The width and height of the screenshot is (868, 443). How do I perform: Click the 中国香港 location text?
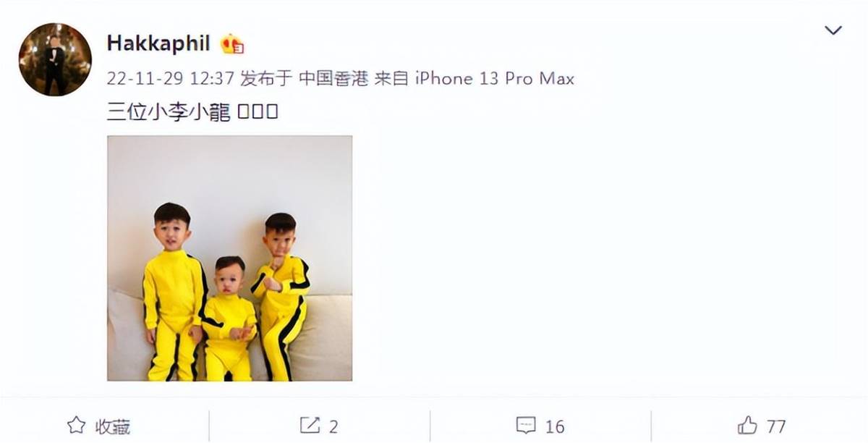[x=333, y=78]
